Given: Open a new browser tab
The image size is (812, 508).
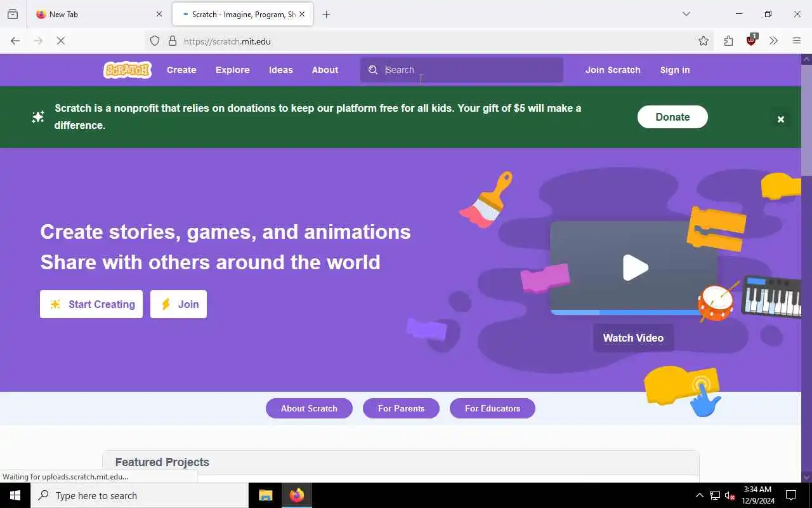Looking at the screenshot, I should tap(326, 14).
